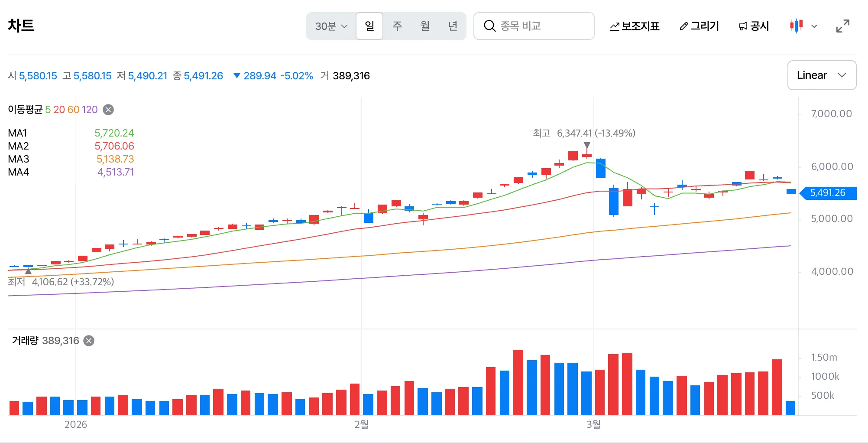
Task: Open the candlestick chart type icon
Action: (796, 26)
